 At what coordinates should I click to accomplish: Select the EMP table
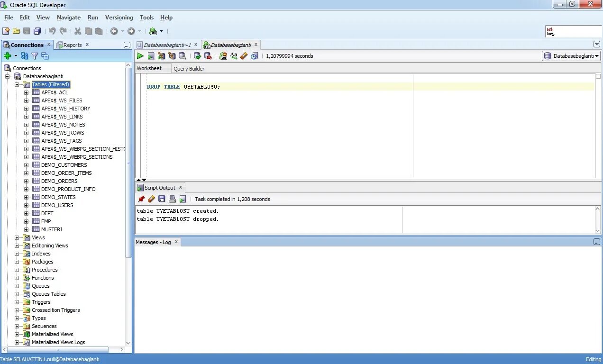(x=46, y=221)
